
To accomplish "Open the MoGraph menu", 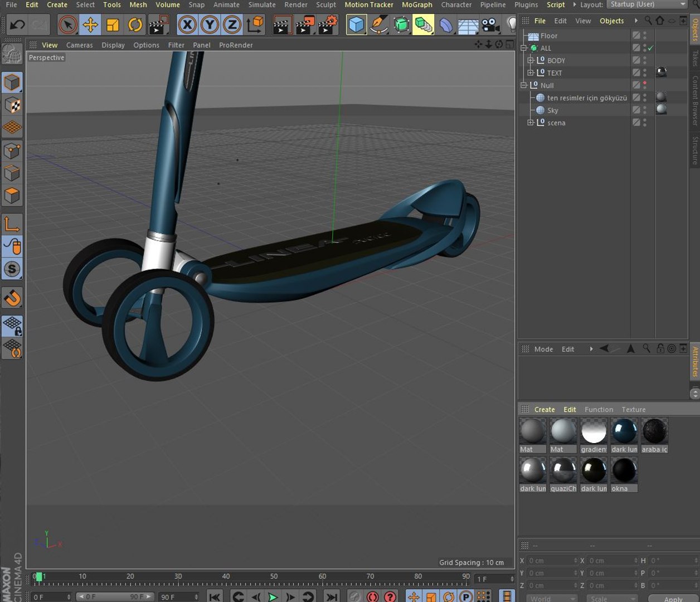I will pos(417,4).
